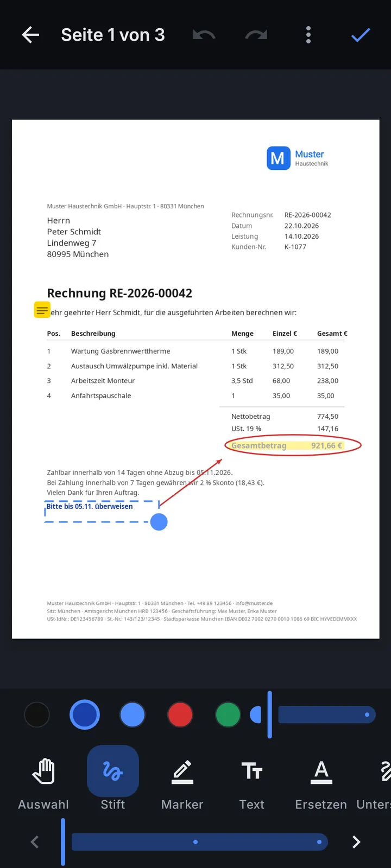
Task: Pick the black color swatch
Action: pyautogui.click(x=37, y=714)
